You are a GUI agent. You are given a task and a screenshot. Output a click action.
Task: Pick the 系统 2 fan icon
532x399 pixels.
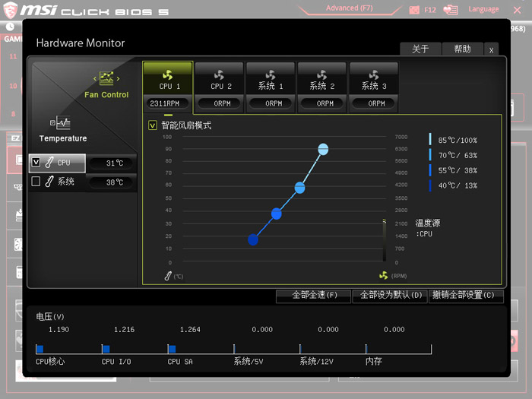(322, 75)
